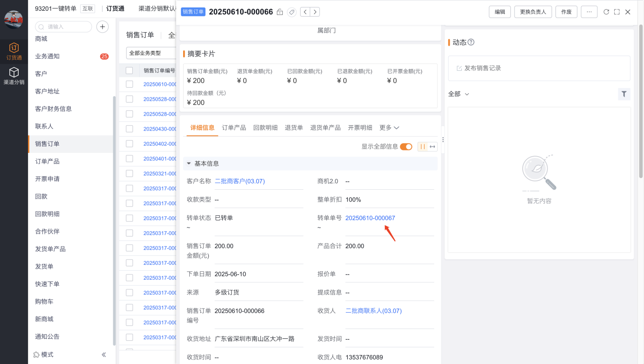Click the 模式 puzzle icon
Screen dimensions: 644x364
[x=37, y=355]
